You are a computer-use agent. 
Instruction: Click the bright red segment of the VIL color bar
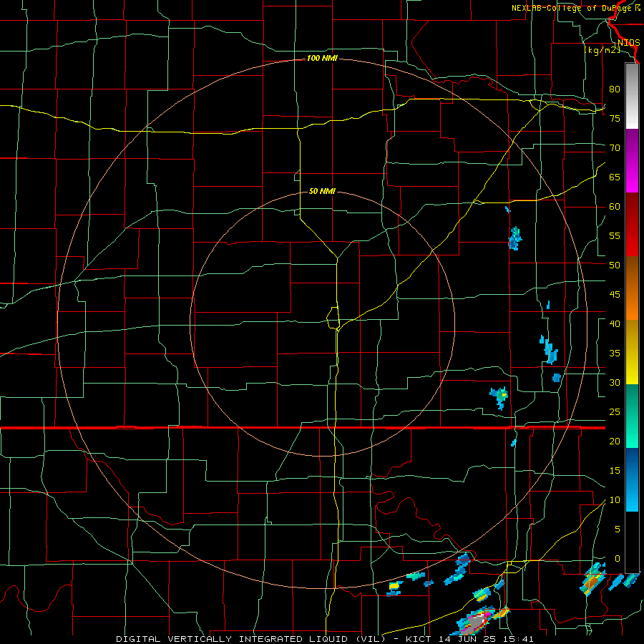pyautogui.click(x=632, y=225)
